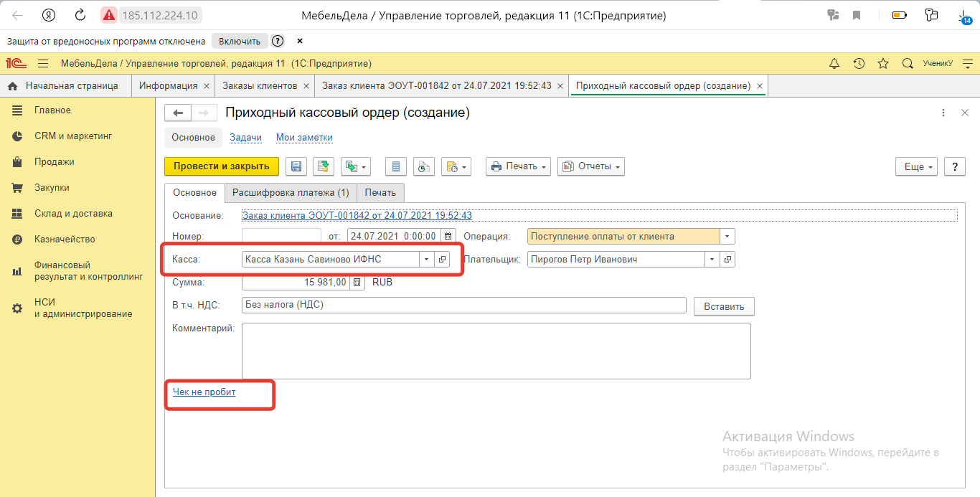Open the calculator icon by Сумма

pyautogui.click(x=357, y=283)
